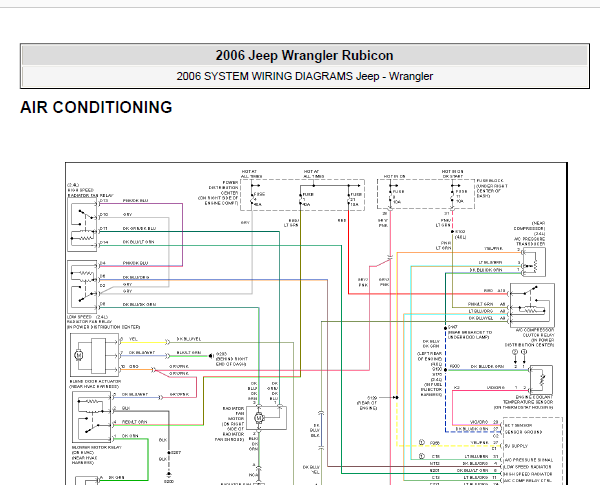The width and height of the screenshot is (600, 485).
Task: Select the "PNK/DK BLU" label at pin D4
Action: click(135, 263)
